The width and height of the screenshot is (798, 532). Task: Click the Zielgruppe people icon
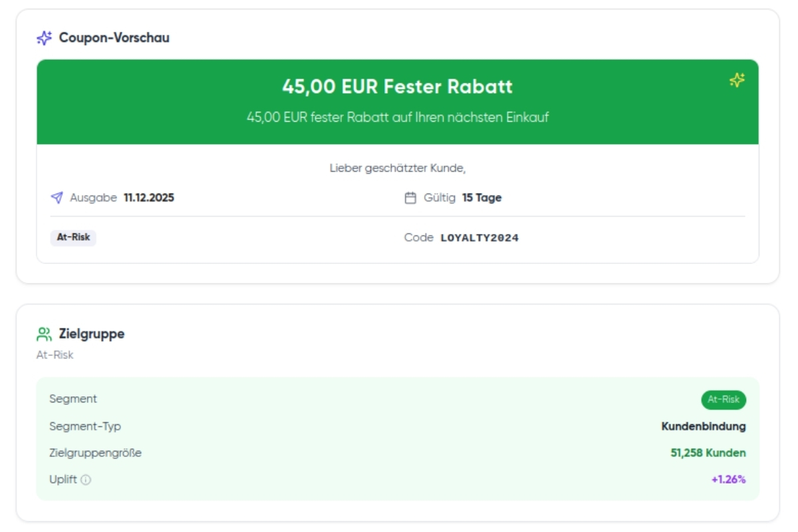click(44, 334)
